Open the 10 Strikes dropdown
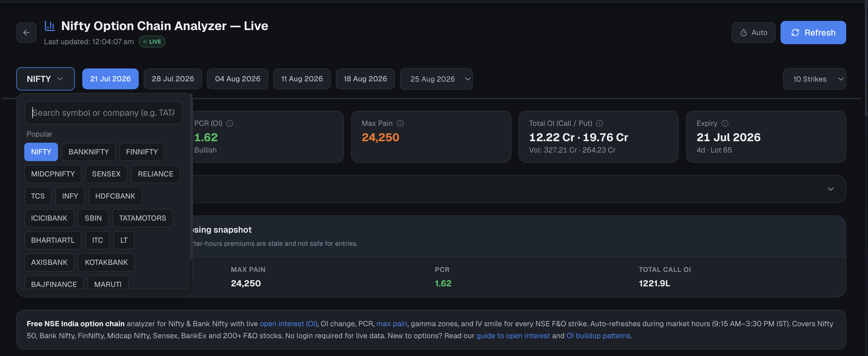This screenshot has width=868, height=356. [814, 79]
